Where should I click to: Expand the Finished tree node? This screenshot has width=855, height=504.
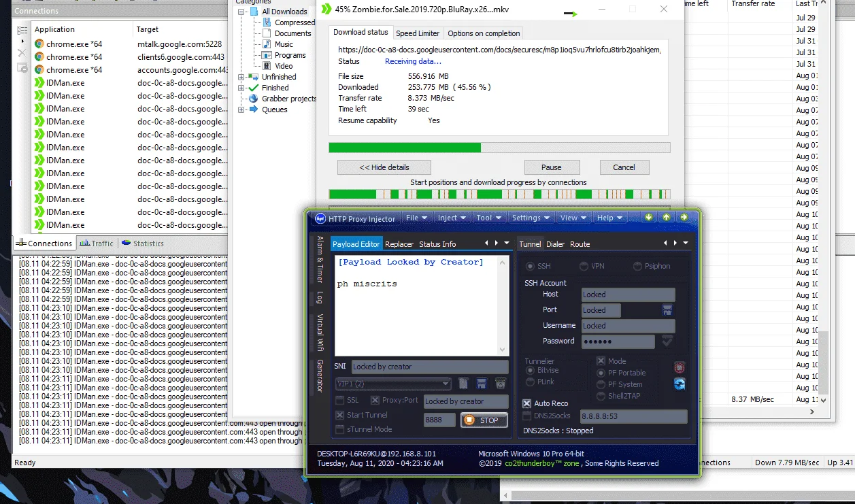[241, 88]
